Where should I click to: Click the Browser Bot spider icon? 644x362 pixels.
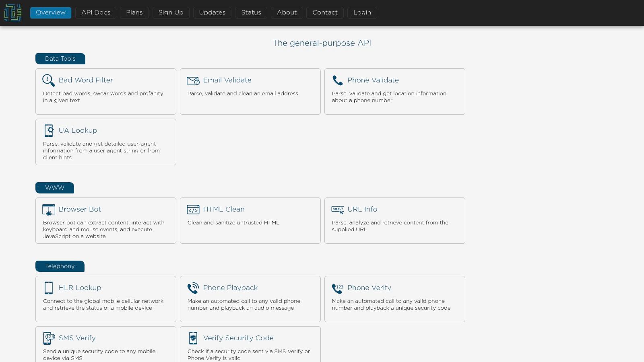(x=49, y=210)
